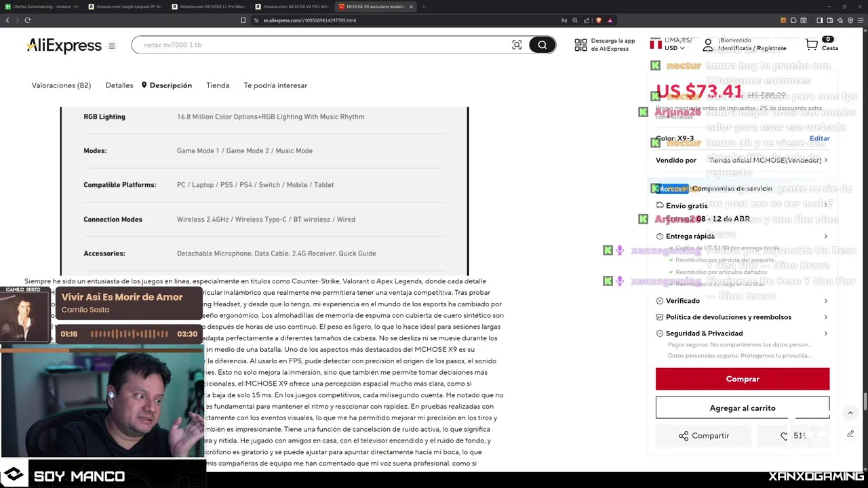Click the edit pencil floating icon
This screenshot has width=868, height=488.
point(850,434)
